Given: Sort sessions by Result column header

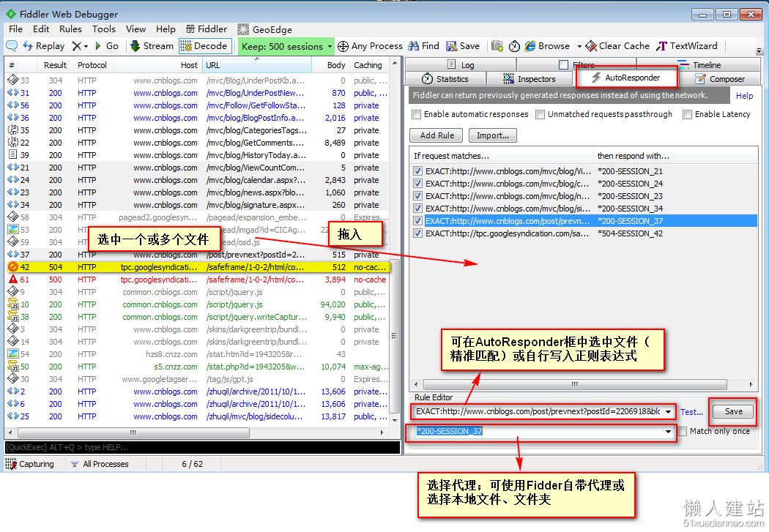Looking at the screenshot, I should tap(55, 65).
